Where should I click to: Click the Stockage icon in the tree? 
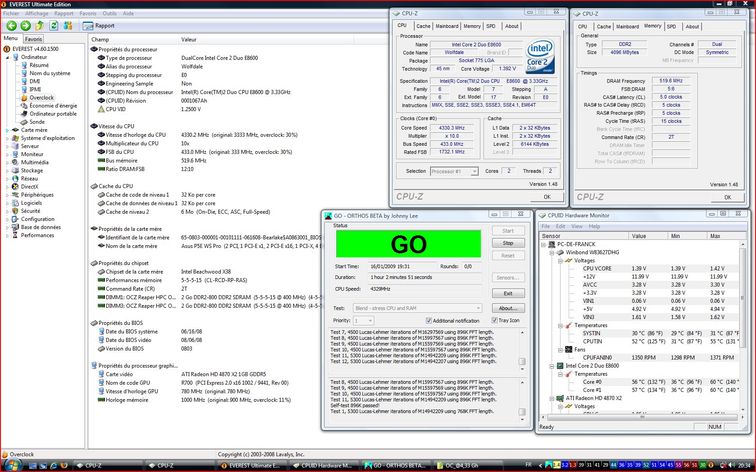(15, 170)
